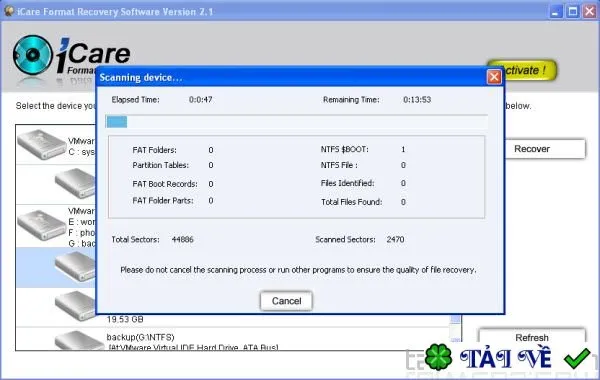Click the 19.53 GB size text
The width and height of the screenshot is (600, 380).
click(x=125, y=319)
